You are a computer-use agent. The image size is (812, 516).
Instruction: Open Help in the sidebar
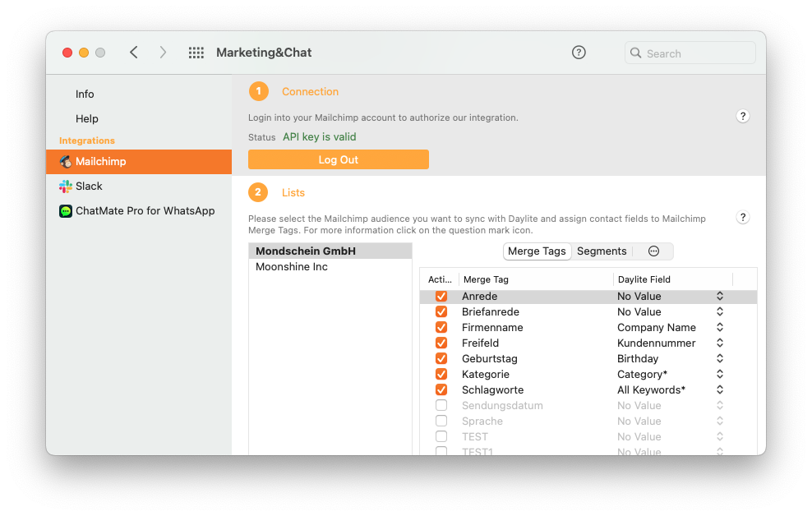click(86, 119)
